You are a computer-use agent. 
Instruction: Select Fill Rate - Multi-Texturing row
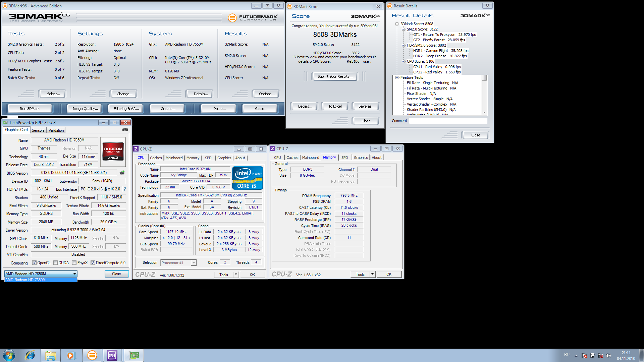431,88
